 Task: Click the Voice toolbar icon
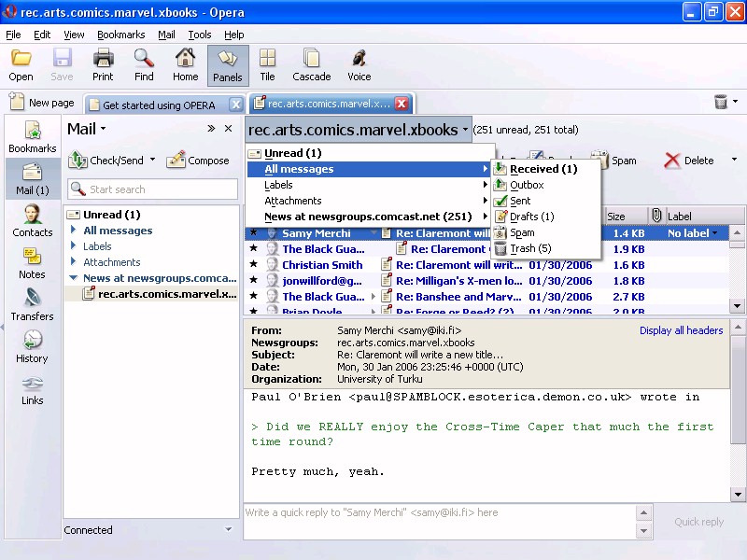(x=359, y=65)
